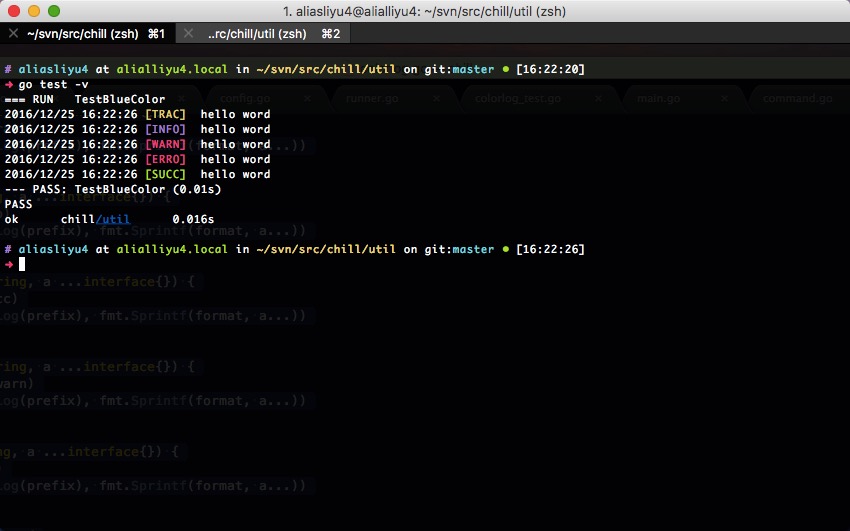The image size is (850, 531).
Task: Click the 0.016s duration value
Action: [x=193, y=219]
